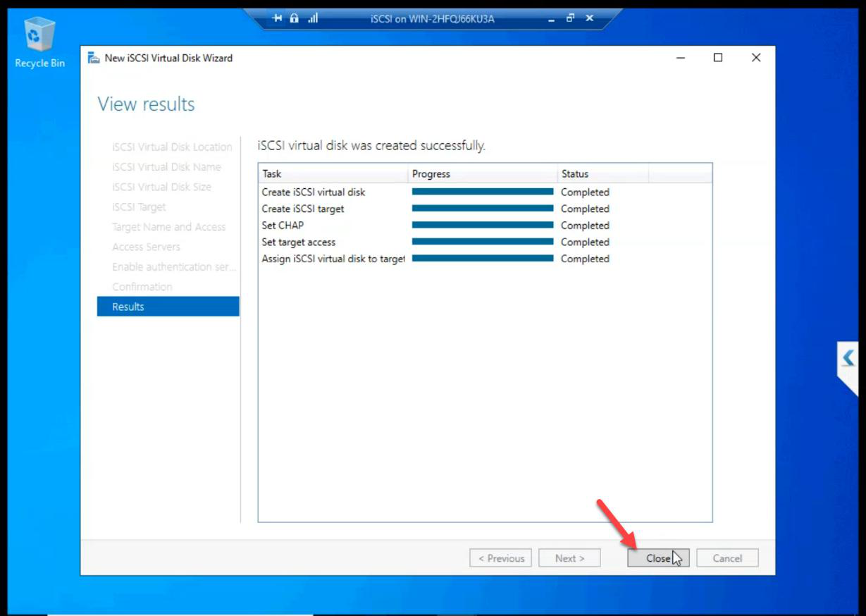Click the View results heading

(x=146, y=104)
